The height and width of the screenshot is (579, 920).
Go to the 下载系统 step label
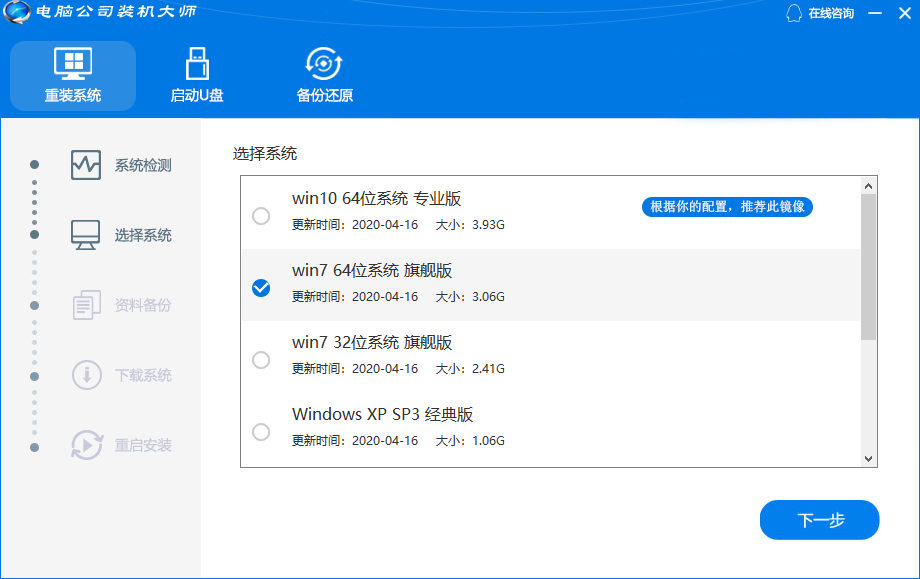(143, 375)
